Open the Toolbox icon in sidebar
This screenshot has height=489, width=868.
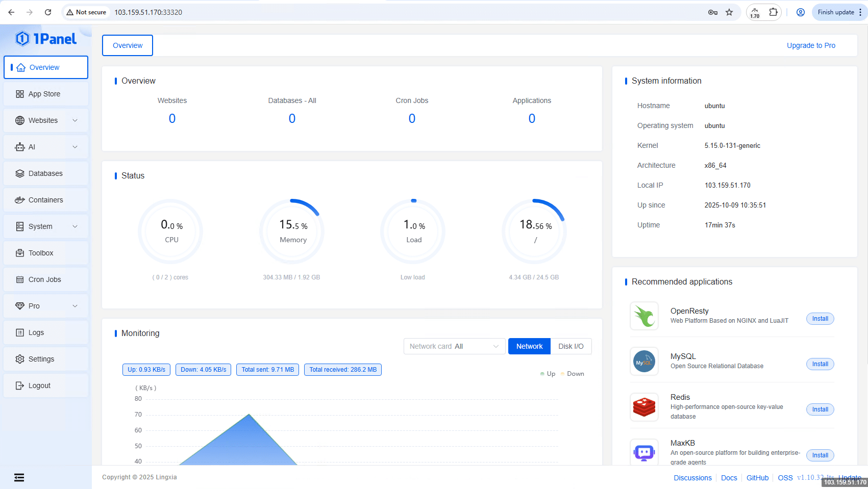pyautogui.click(x=20, y=253)
